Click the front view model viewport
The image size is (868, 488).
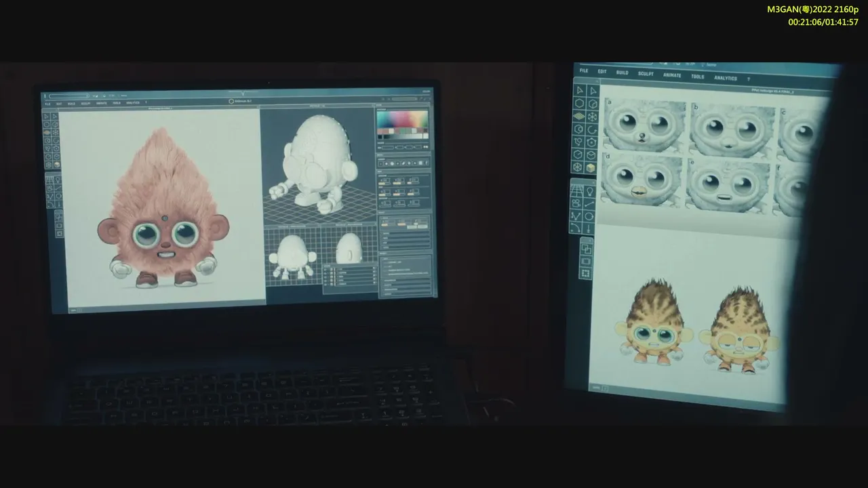[x=292, y=257]
